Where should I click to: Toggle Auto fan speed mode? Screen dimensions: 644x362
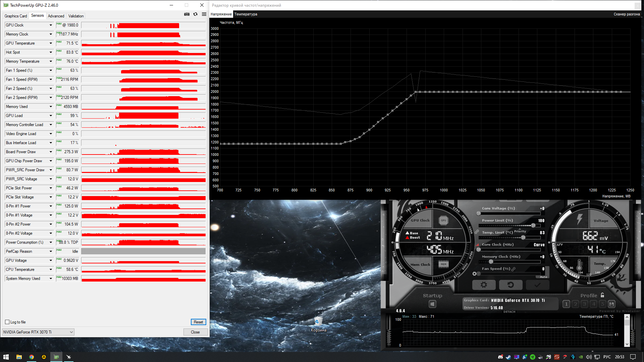[543, 277]
